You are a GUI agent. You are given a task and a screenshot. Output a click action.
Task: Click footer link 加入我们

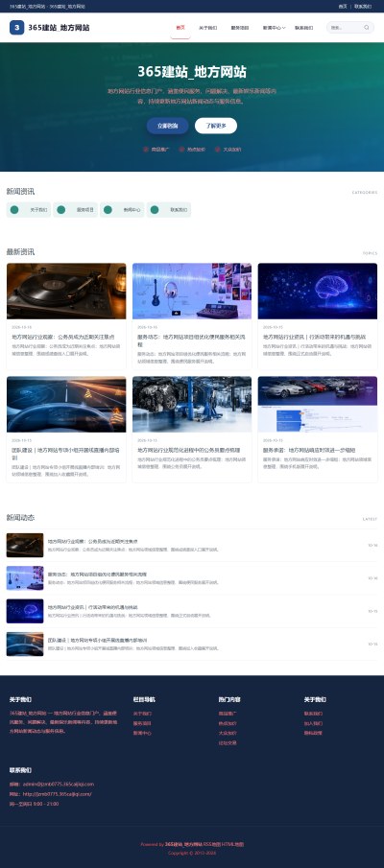[313, 723]
